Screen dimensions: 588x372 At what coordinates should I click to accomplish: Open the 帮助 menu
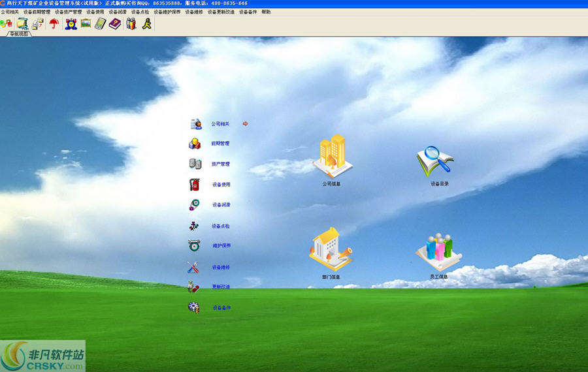(x=267, y=12)
